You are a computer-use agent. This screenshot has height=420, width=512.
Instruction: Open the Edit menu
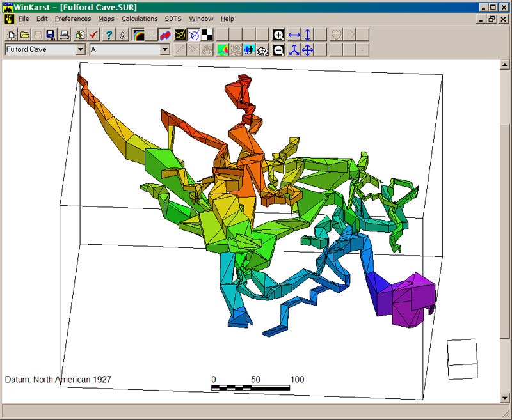42,19
